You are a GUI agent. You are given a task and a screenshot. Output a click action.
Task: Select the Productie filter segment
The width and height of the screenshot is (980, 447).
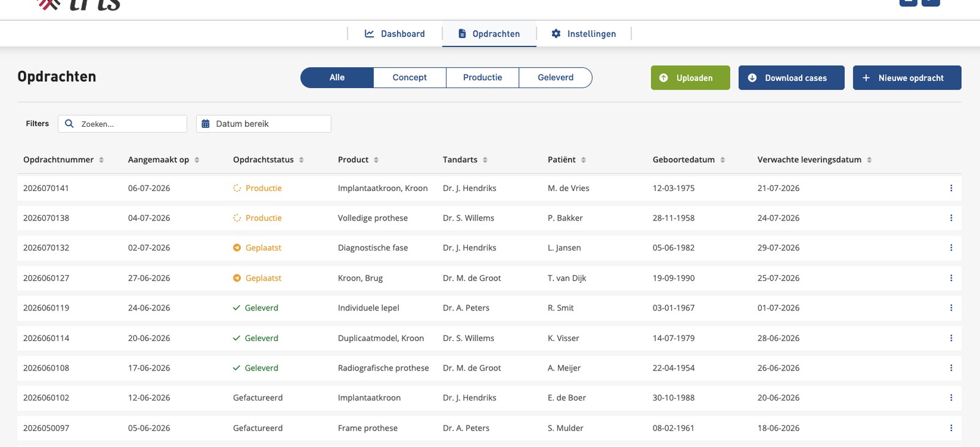[x=483, y=78]
